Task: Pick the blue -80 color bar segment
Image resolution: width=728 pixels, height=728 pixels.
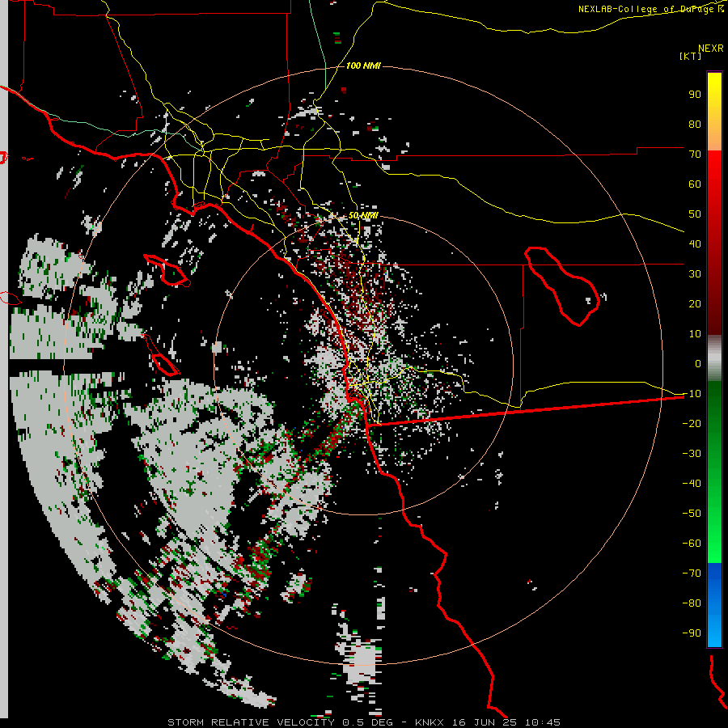Action: pyautogui.click(x=714, y=603)
